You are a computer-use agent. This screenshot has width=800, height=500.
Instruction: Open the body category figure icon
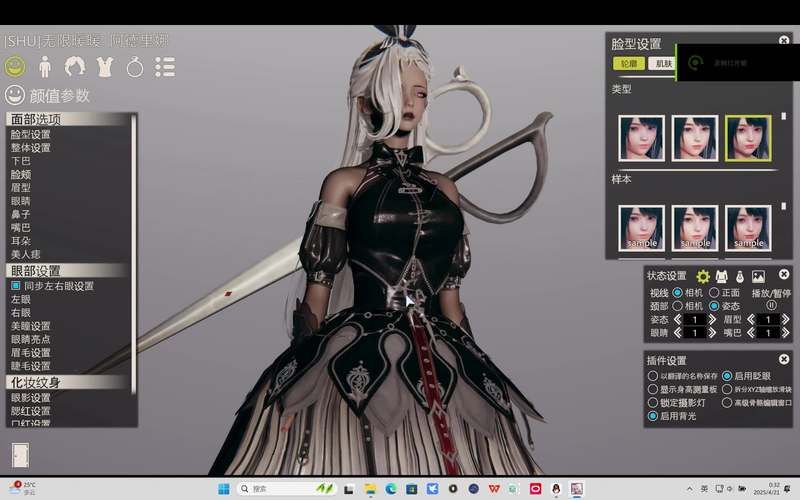(x=45, y=67)
